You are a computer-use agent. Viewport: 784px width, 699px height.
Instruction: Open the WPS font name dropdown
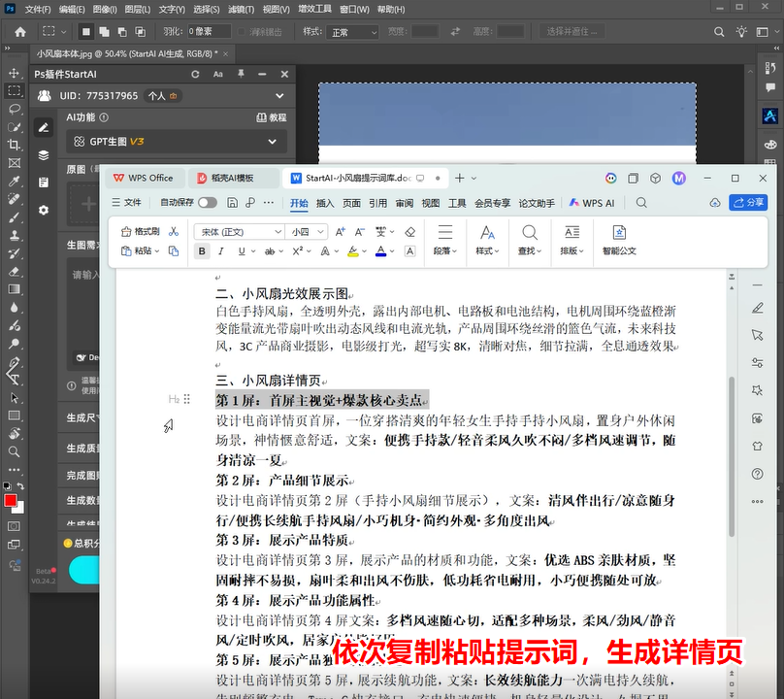pyautogui.click(x=278, y=232)
